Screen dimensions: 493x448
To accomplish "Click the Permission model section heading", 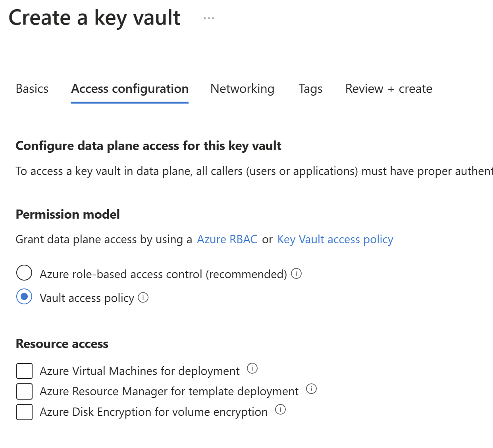I will click(67, 214).
